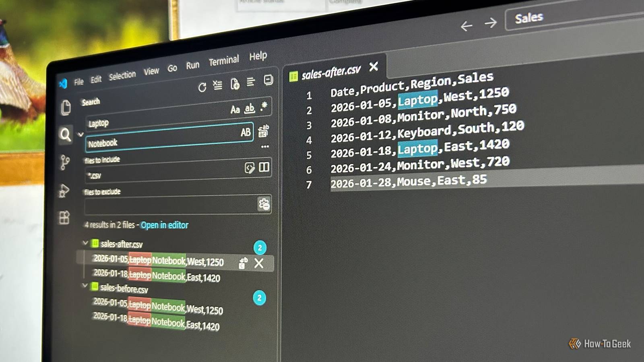This screenshot has height=362, width=644.
Task: Click Open in editor link
Action: tap(164, 225)
